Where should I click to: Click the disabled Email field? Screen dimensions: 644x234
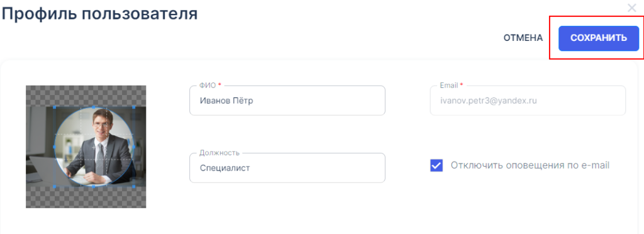click(x=528, y=101)
